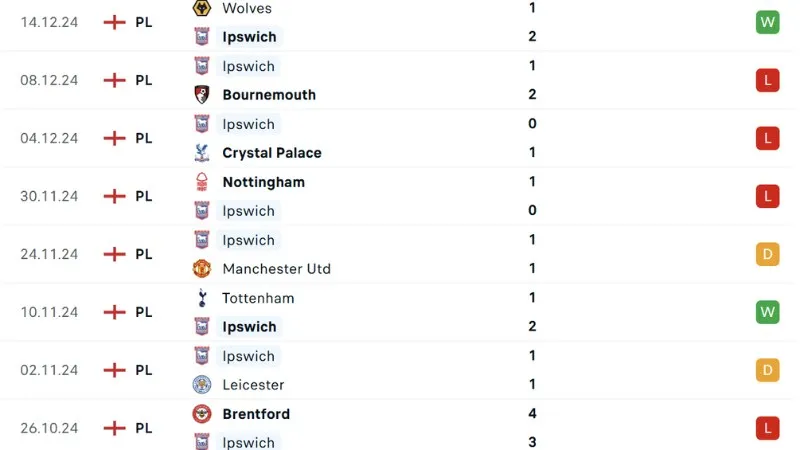800x450 pixels.
Task: Click the Wolves club crest icon
Action: point(202,8)
